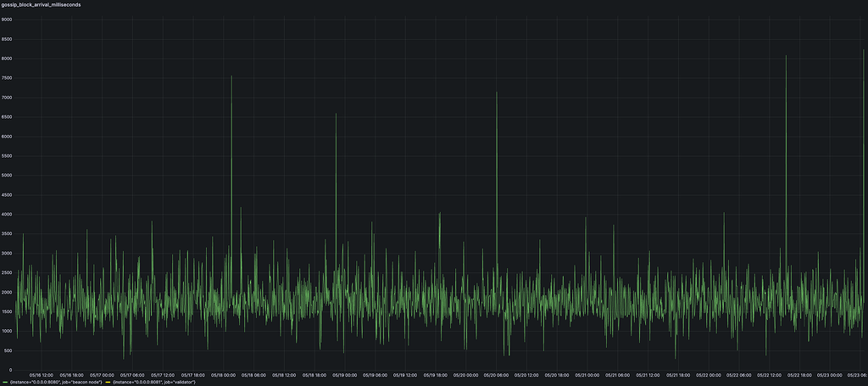This screenshot has width=868, height=386.
Task: Click the spike peak near 05/20 06:00
Action: (x=497, y=92)
